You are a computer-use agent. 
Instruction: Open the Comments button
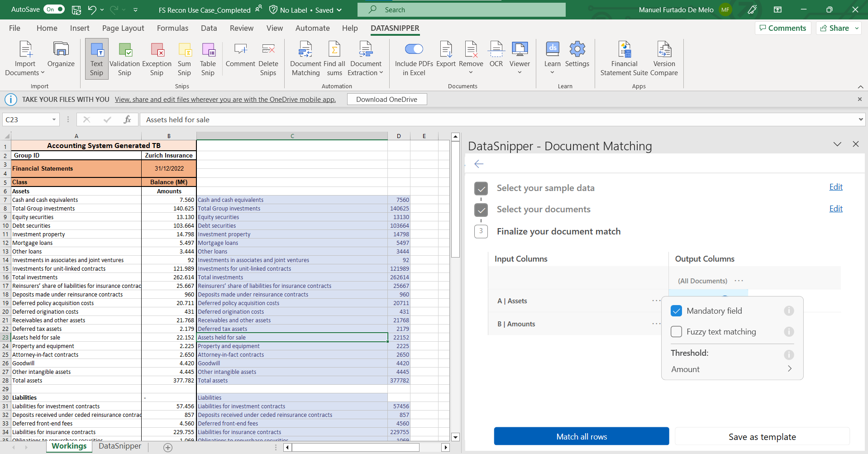pos(783,28)
